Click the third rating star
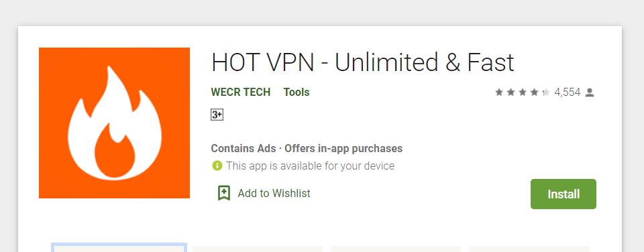 (523, 92)
